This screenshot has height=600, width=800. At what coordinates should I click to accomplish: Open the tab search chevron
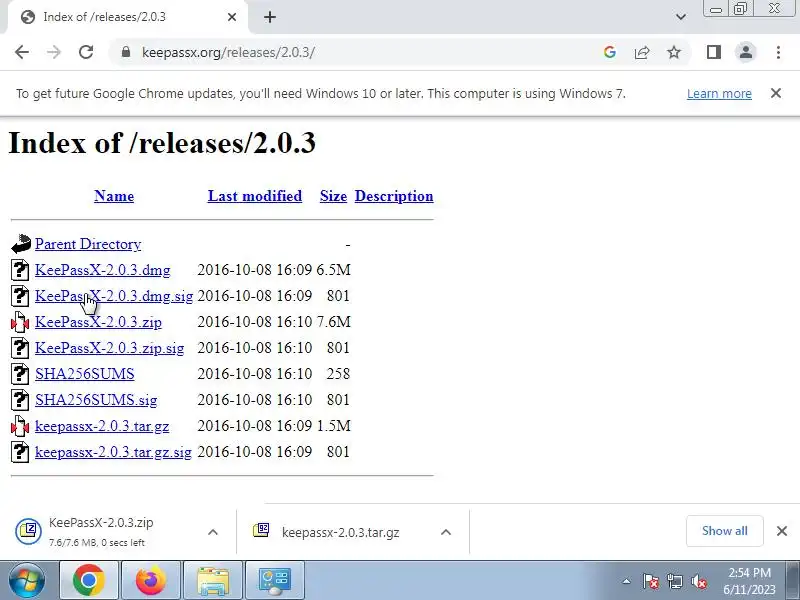click(x=681, y=17)
